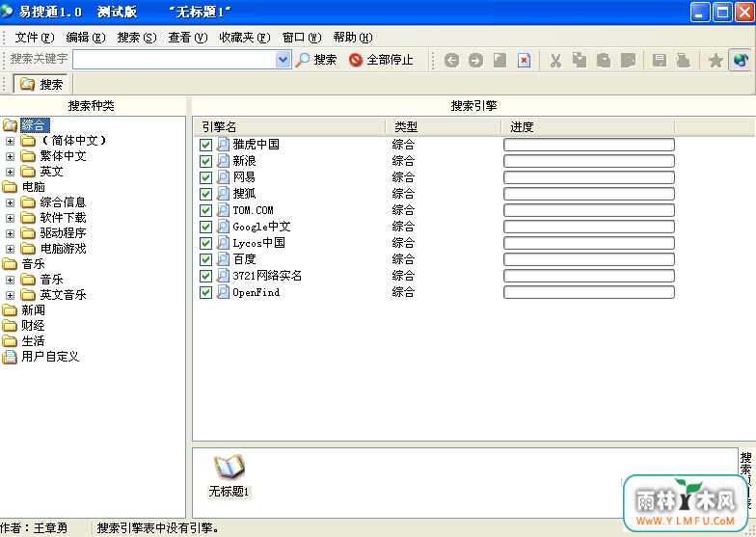Image resolution: width=756 pixels, height=537 pixels.
Task: Expand the 英文音乐 folder
Action: 10,295
